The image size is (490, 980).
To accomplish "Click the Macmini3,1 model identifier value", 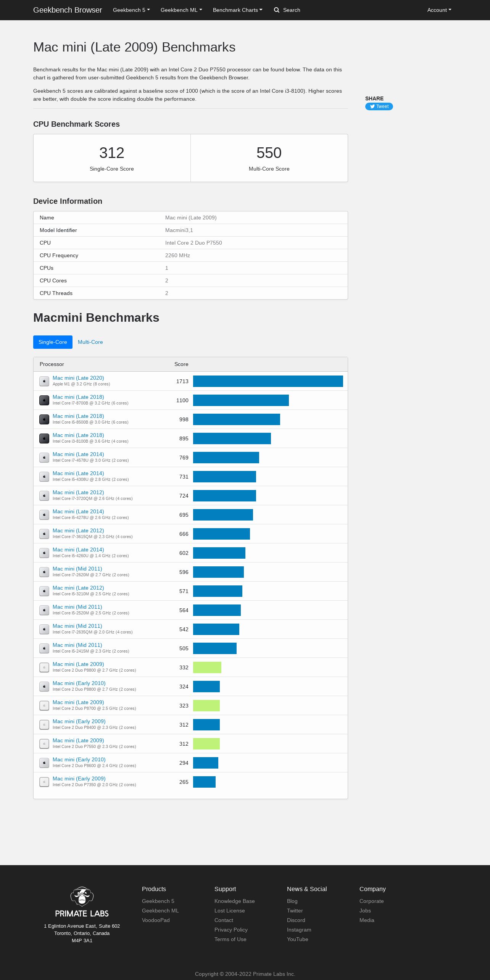I will tap(179, 230).
